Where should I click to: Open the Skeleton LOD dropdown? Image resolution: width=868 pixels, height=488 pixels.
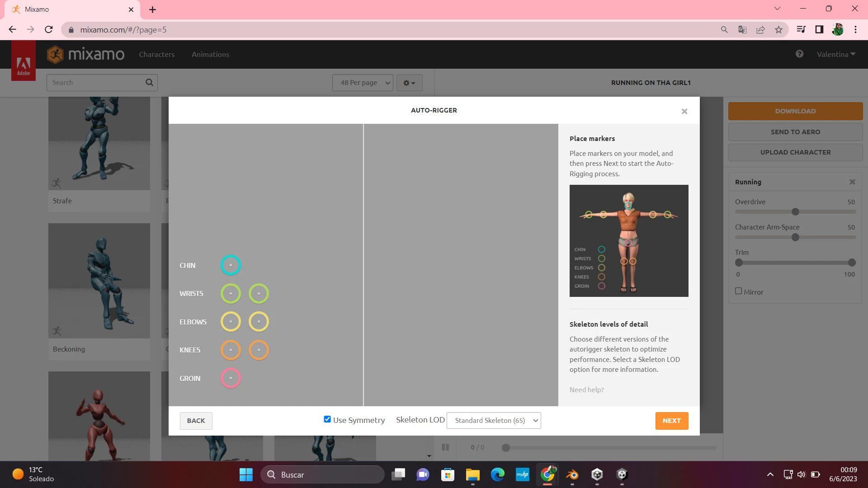[494, 420]
